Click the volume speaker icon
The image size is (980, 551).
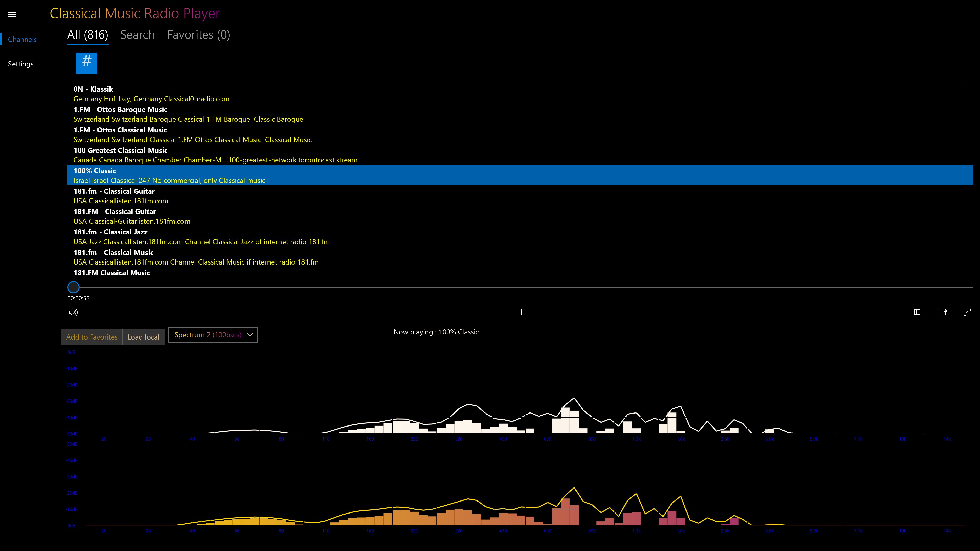(x=73, y=312)
